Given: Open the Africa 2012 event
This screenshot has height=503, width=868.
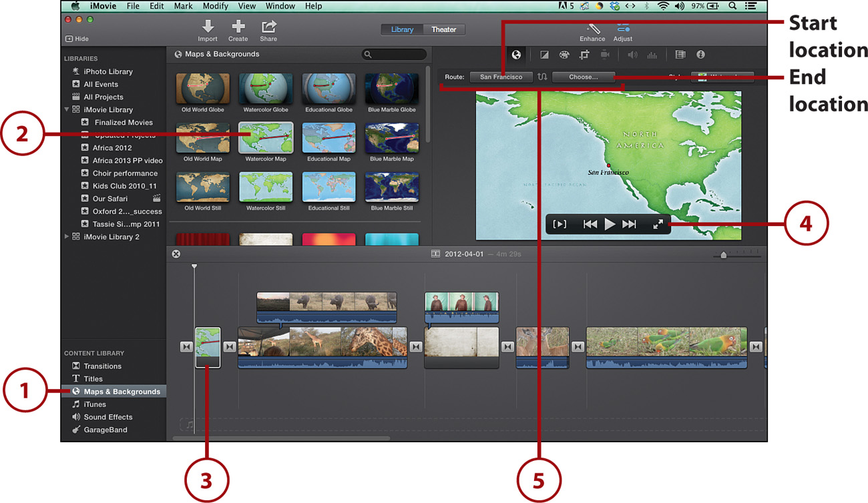Looking at the screenshot, I should click(112, 147).
